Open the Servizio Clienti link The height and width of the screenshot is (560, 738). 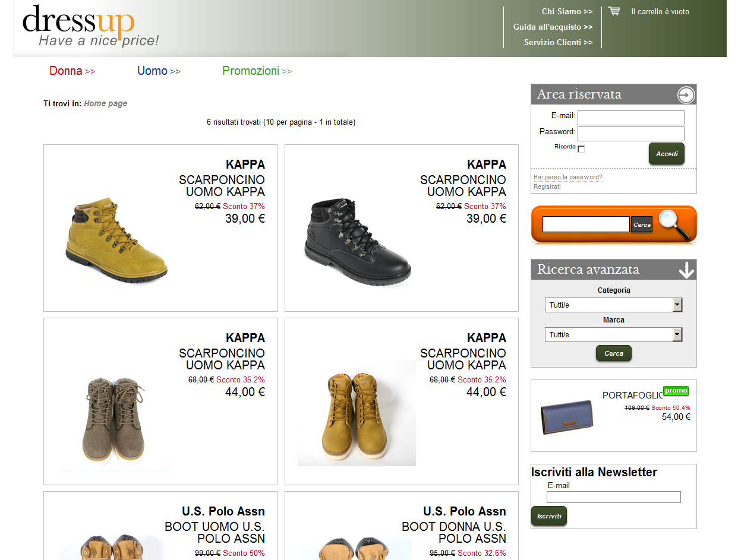click(x=559, y=42)
